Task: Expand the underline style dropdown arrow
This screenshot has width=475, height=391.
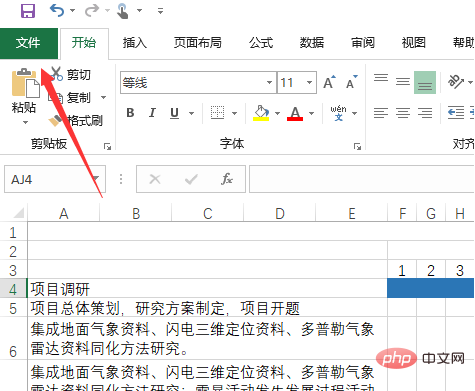Action: (x=191, y=113)
